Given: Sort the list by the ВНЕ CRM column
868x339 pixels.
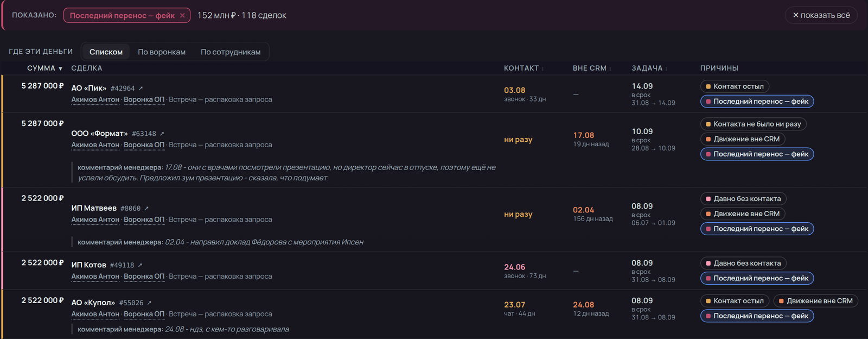Looking at the screenshot, I should pyautogui.click(x=592, y=68).
